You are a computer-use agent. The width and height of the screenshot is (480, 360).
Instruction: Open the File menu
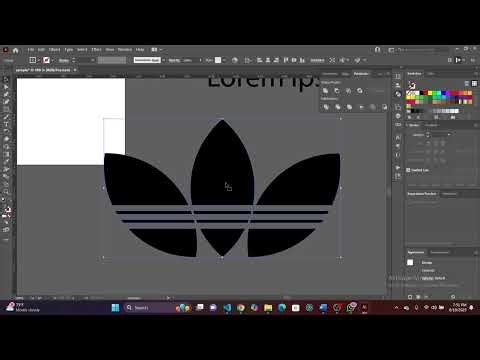click(31, 50)
